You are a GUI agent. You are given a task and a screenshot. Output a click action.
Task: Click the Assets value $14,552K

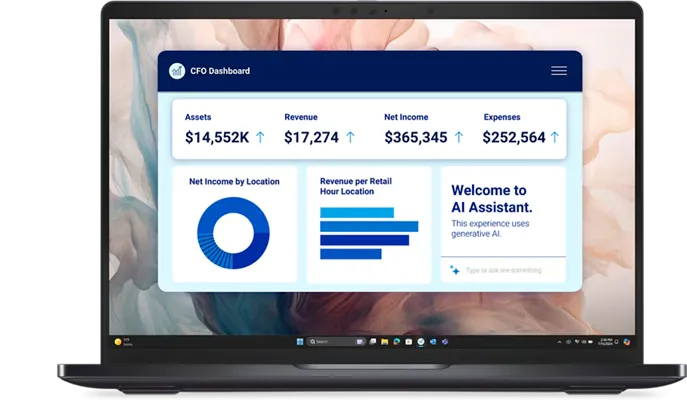pos(217,137)
